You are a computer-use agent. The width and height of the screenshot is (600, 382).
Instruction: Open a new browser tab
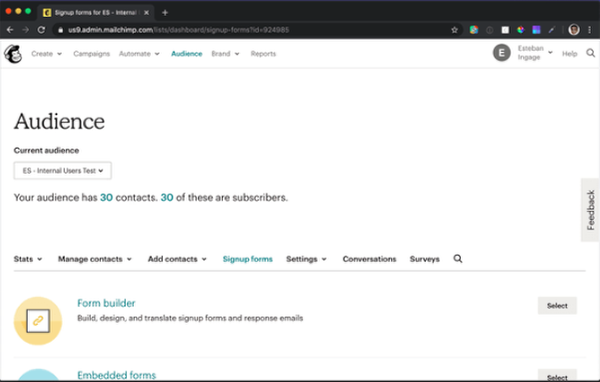coord(165,13)
